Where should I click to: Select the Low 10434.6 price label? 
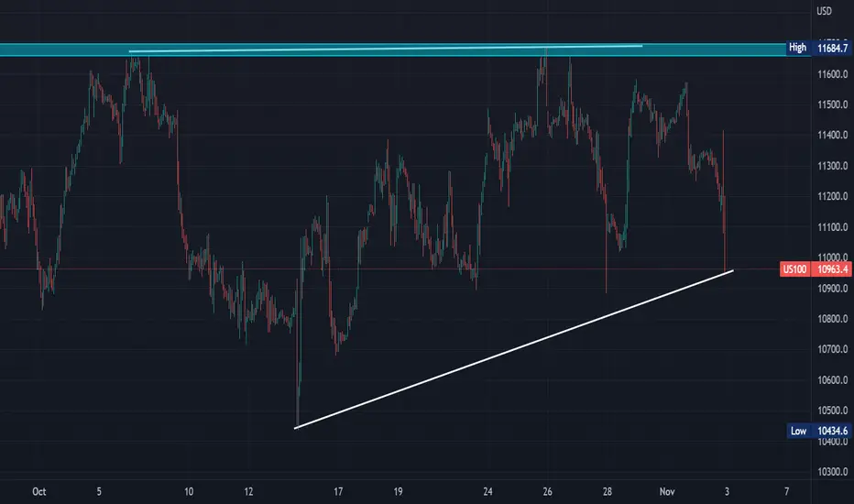click(x=818, y=431)
